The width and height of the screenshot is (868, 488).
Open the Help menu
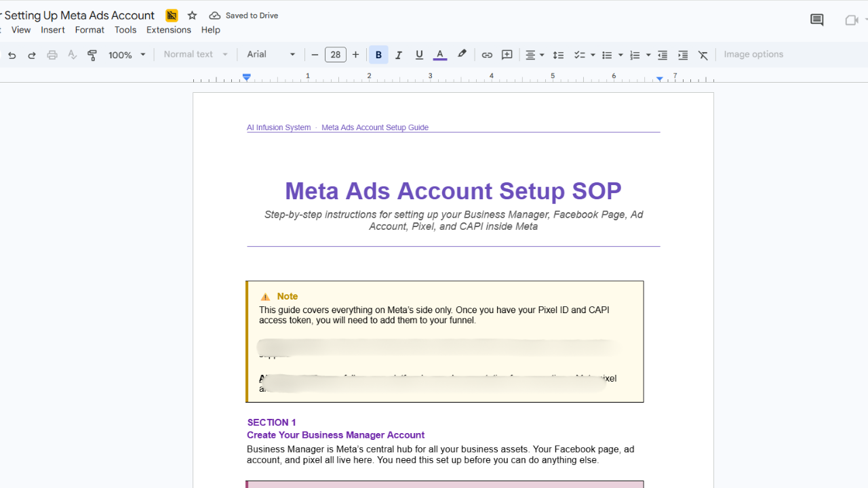tap(211, 30)
